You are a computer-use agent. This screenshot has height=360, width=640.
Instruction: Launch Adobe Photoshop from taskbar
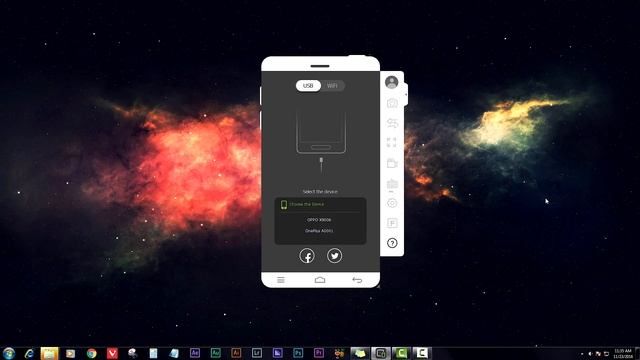[x=298, y=353]
